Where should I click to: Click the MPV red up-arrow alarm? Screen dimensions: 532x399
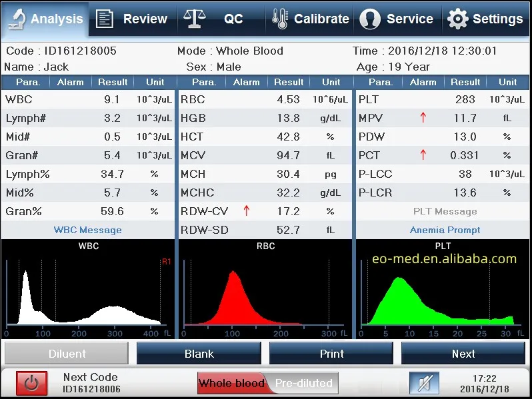coord(423,118)
